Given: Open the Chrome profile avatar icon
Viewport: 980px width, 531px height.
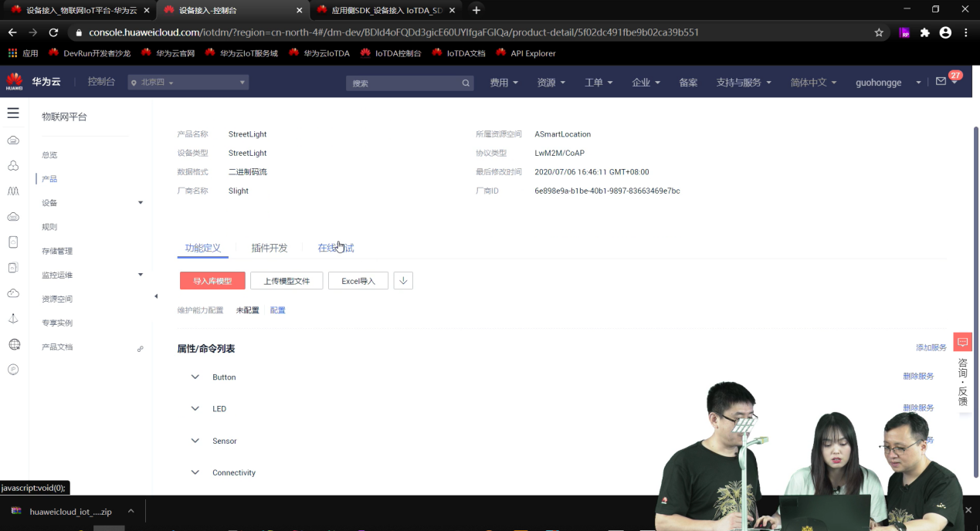Looking at the screenshot, I should (x=945, y=32).
